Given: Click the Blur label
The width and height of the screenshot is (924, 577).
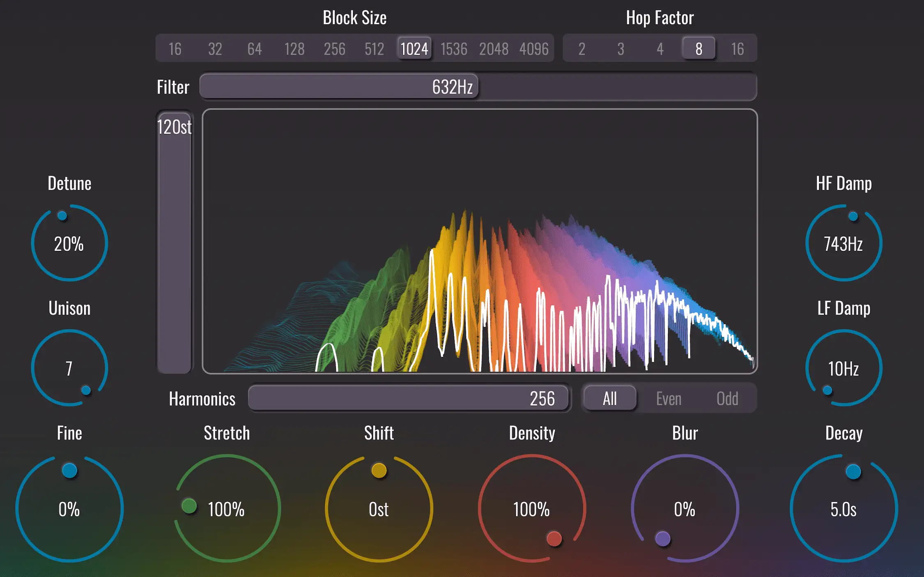Looking at the screenshot, I should point(685,433).
